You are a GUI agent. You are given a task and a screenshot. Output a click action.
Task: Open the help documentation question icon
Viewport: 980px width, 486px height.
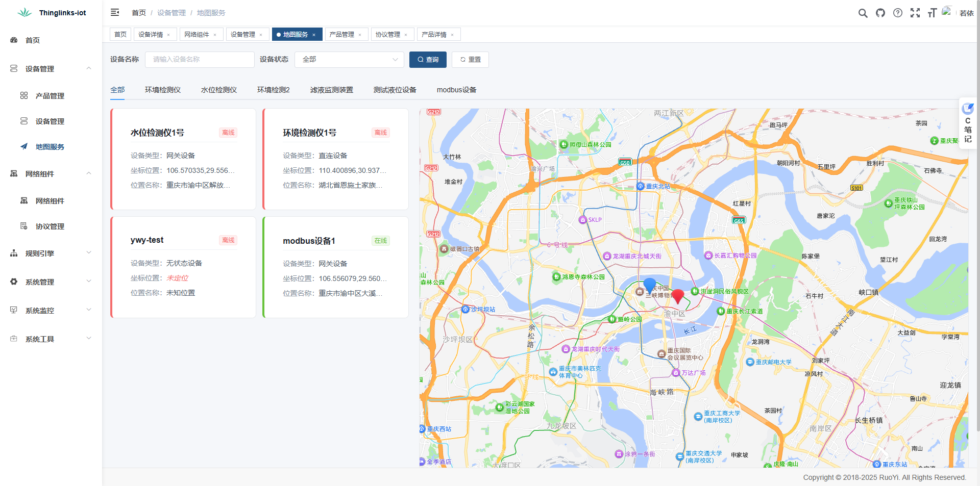tap(898, 13)
